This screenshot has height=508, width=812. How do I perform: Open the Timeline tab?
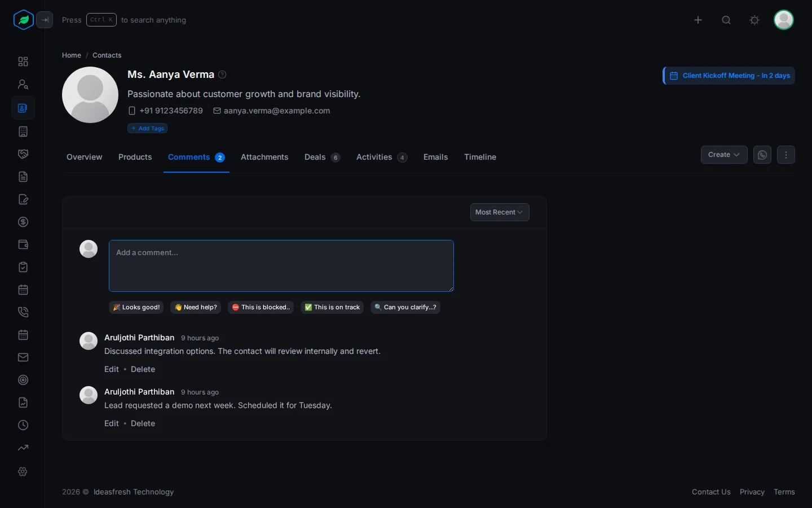480,157
